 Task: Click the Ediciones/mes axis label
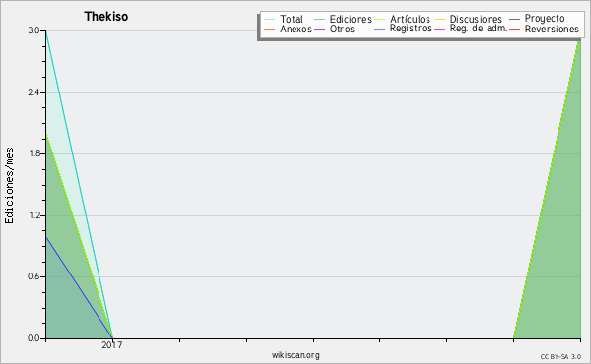9,186
